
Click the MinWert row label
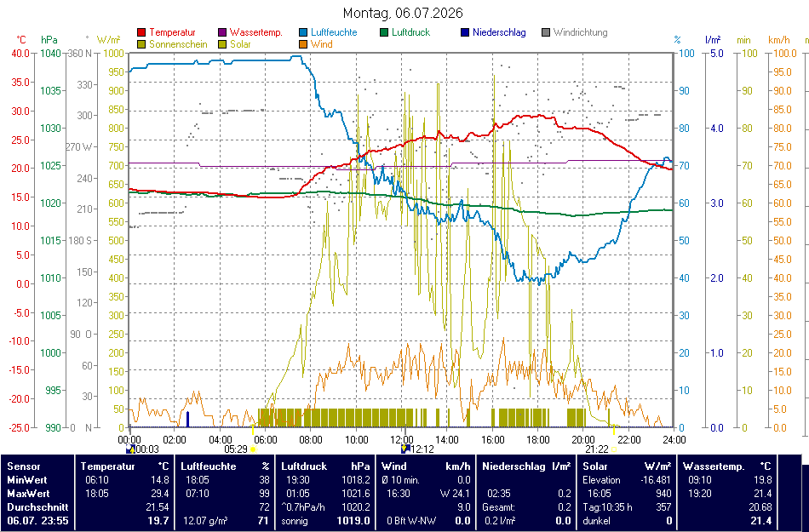click(x=28, y=480)
